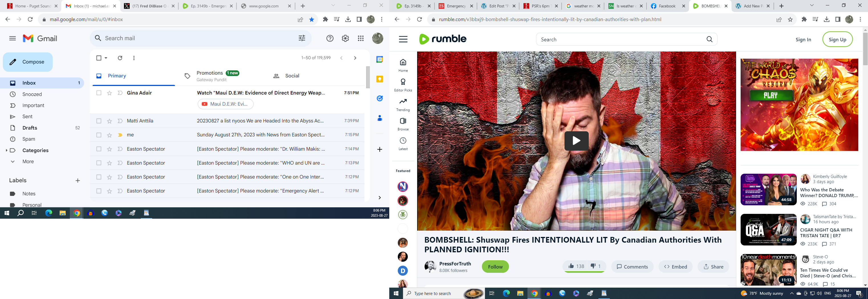This screenshot has height=299, width=868.
Task: Open the select-all dropdown arrow in Gmail
Action: [106, 58]
